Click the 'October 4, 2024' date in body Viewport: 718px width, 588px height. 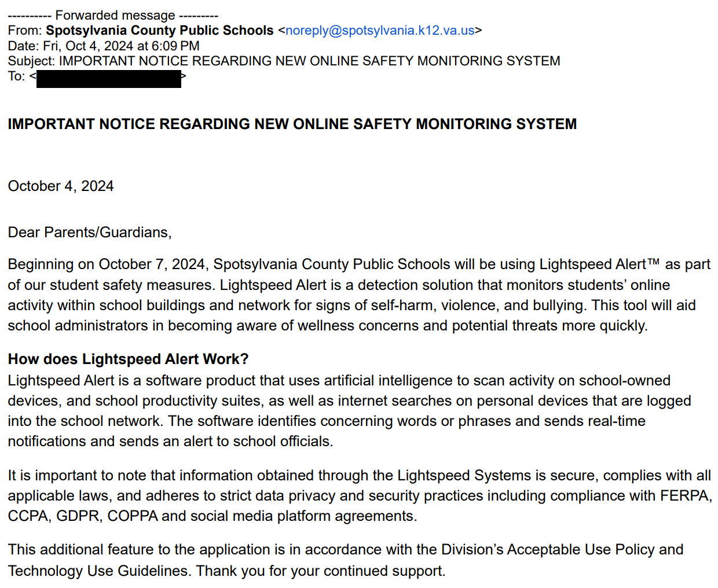[x=61, y=186]
